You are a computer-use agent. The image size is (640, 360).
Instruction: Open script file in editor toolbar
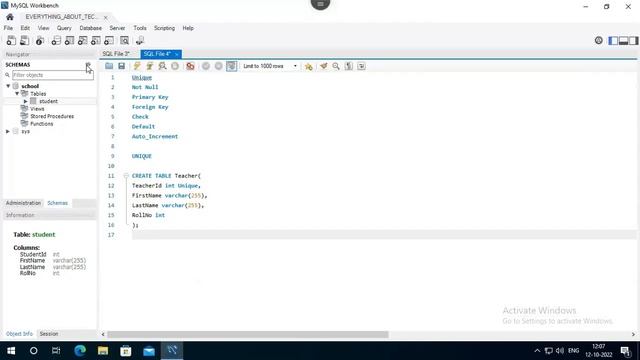109,66
